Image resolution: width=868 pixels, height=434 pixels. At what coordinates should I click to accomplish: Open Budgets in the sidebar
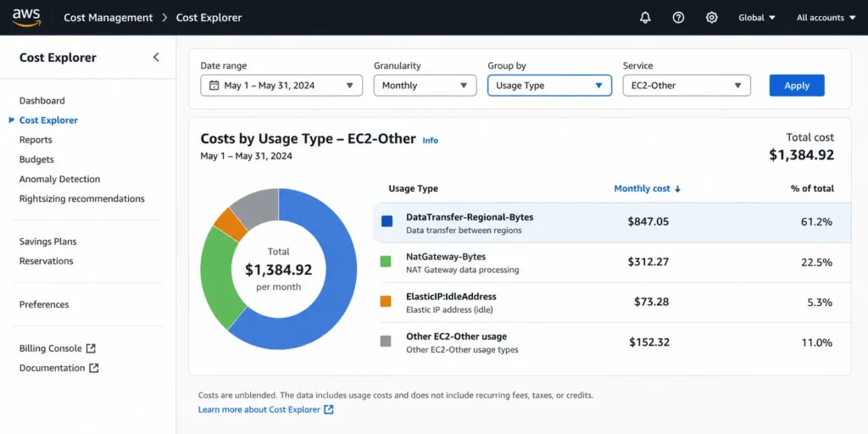(36, 159)
